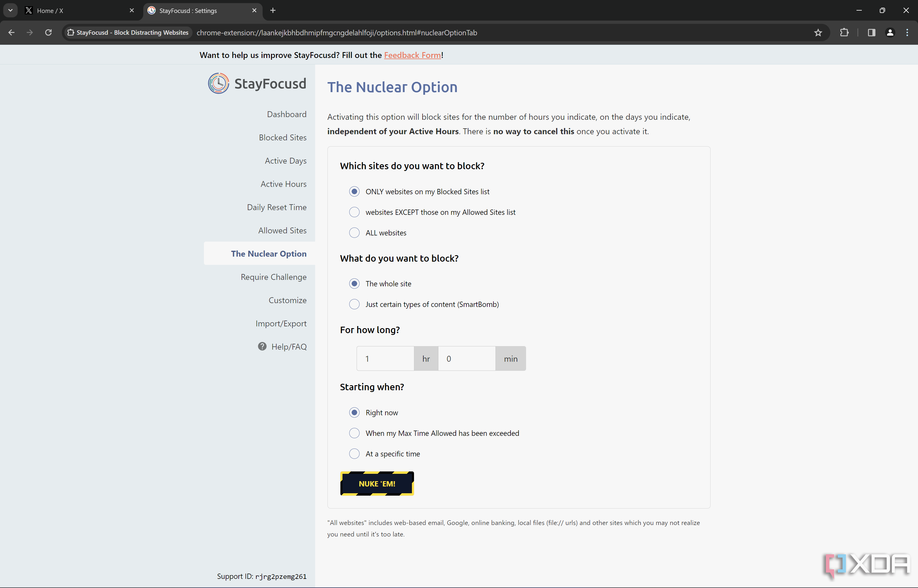The height and width of the screenshot is (588, 918).
Task: Open the Feedback Form link
Action: click(412, 55)
